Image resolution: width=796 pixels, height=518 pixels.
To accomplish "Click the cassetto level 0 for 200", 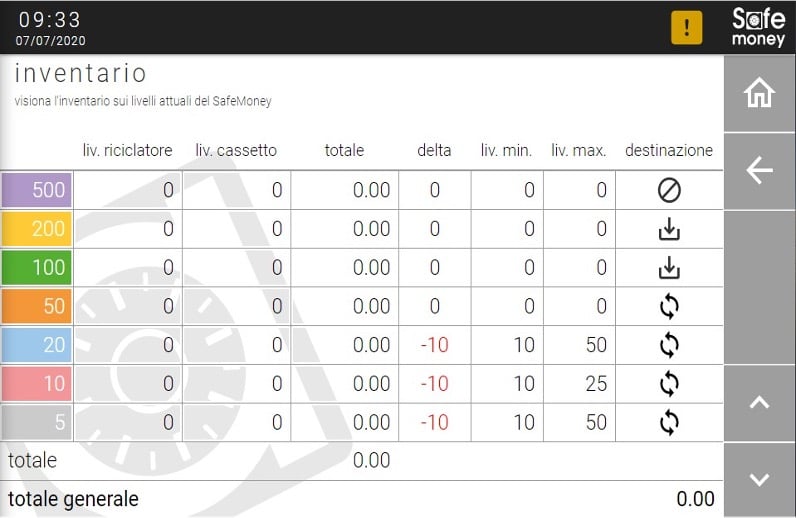I will pos(277,229).
